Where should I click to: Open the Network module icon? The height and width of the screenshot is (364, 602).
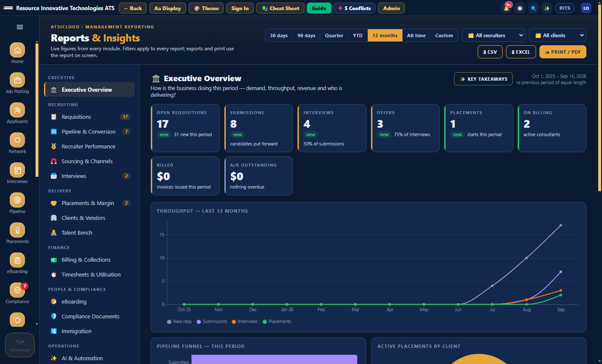point(17,140)
